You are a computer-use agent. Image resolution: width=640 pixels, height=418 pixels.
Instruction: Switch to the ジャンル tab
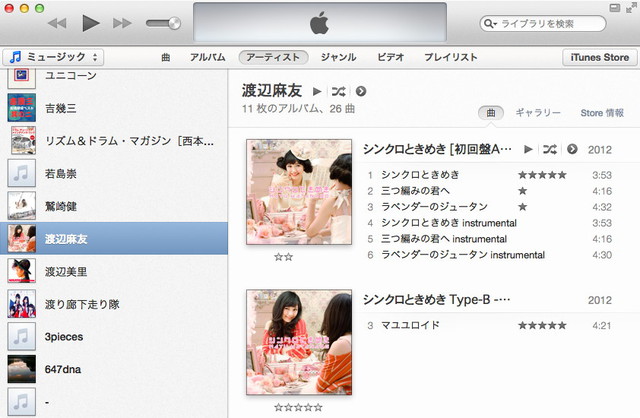click(338, 57)
